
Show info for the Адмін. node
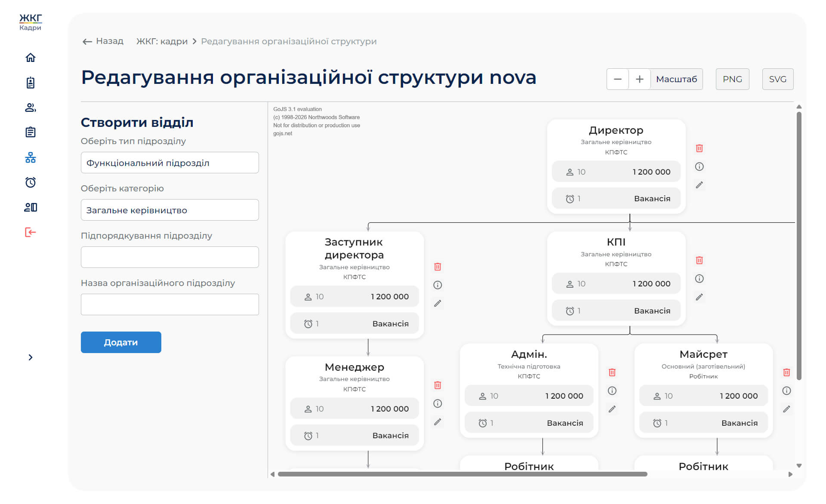point(612,390)
